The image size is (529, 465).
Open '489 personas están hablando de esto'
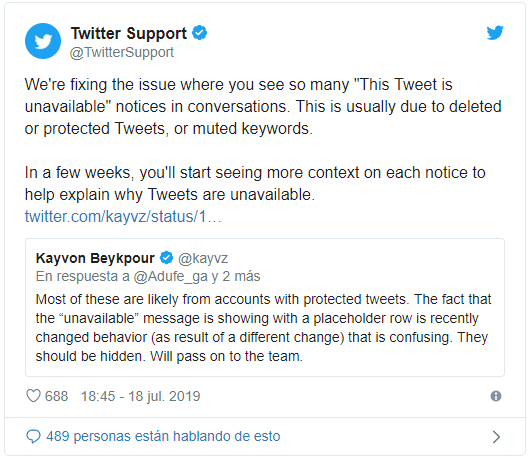[163, 436]
